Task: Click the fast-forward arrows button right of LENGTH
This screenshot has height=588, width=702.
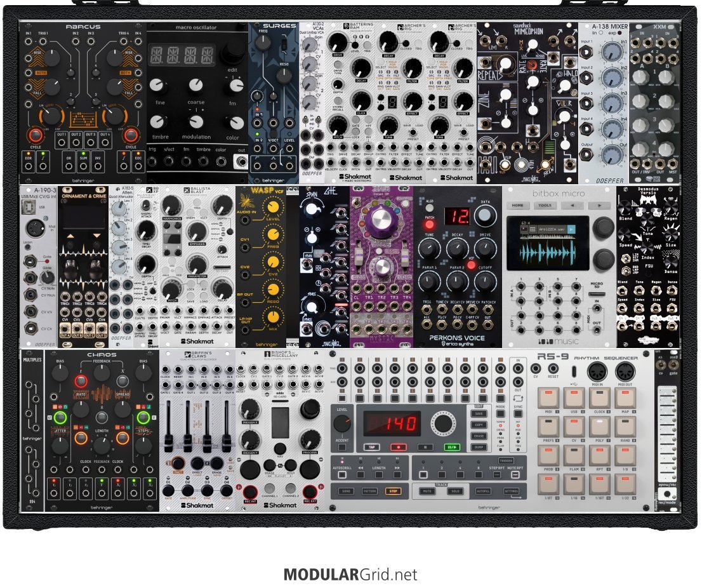Action: [397, 475]
